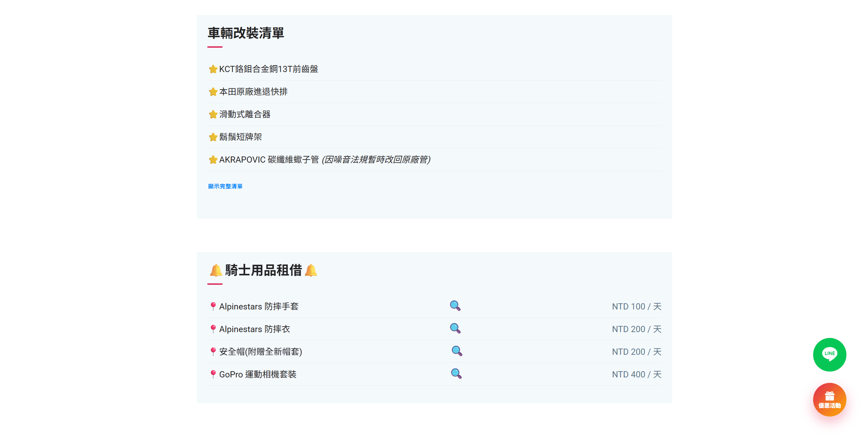The height and width of the screenshot is (434, 868).
Task: Expand list via 顯示完整清單 link
Action: (x=225, y=186)
